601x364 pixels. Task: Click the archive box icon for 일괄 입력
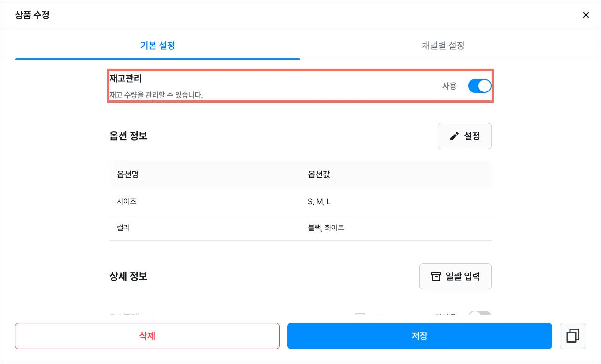[436, 276]
